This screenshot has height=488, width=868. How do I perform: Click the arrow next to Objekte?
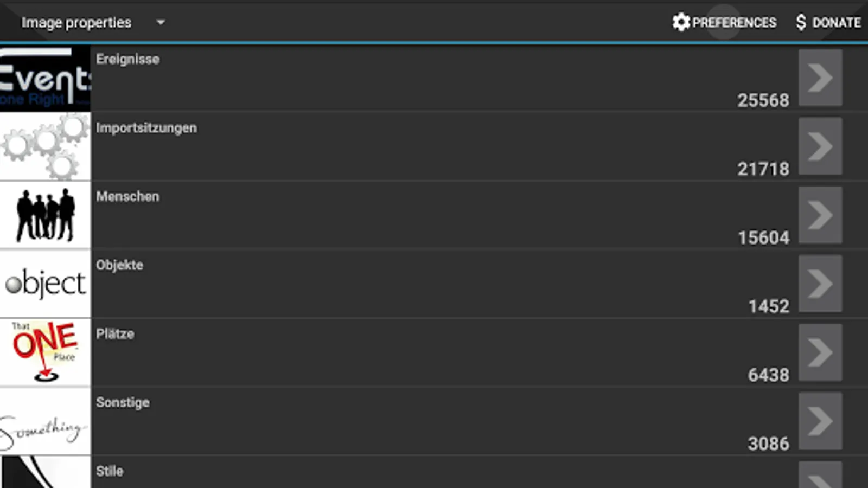(x=820, y=284)
